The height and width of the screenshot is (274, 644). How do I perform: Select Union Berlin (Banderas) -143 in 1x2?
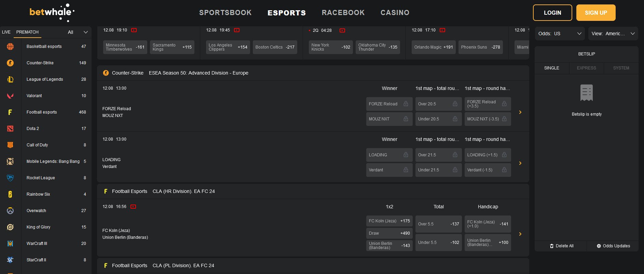tap(389, 246)
